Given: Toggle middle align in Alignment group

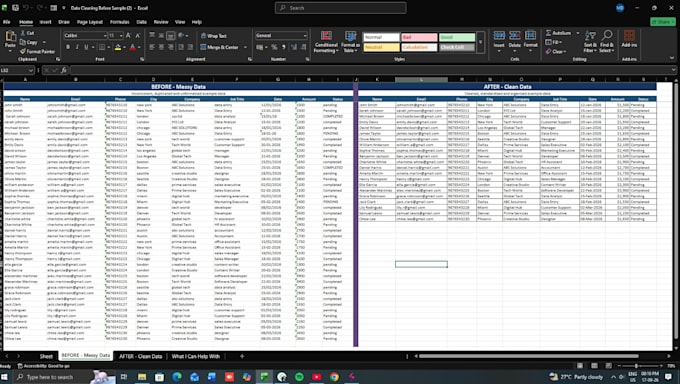Looking at the screenshot, I should 161,36.
